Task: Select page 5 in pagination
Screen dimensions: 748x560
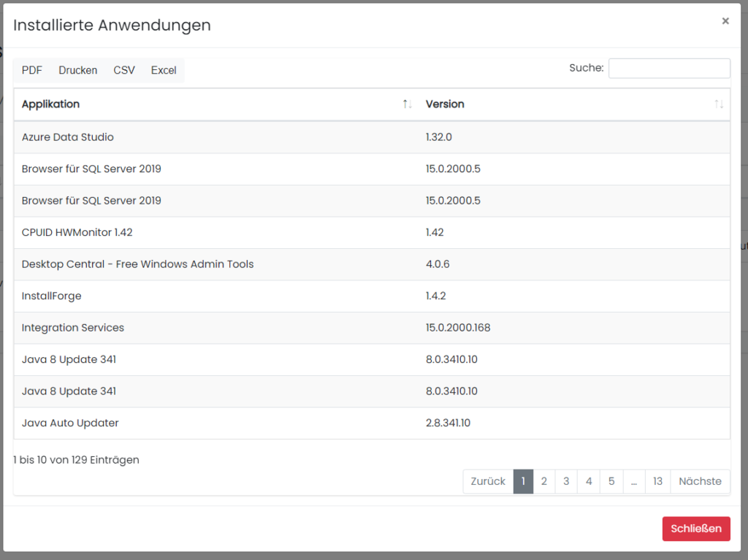Action: 611,482
